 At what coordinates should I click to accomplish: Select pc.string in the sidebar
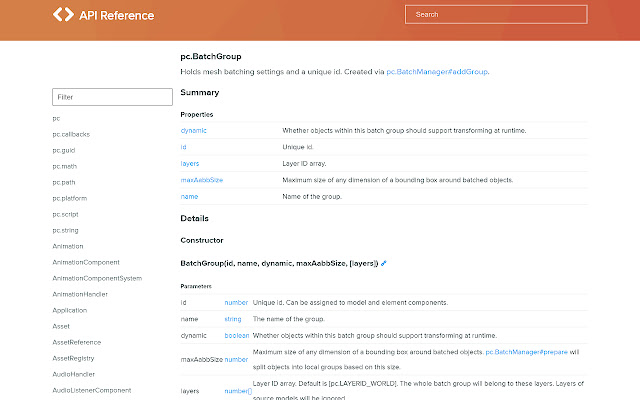click(x=65, y=230)
